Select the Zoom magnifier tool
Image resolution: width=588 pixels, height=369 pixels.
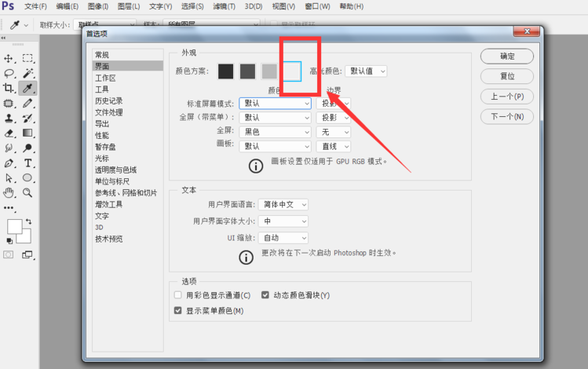click(27, 193)
